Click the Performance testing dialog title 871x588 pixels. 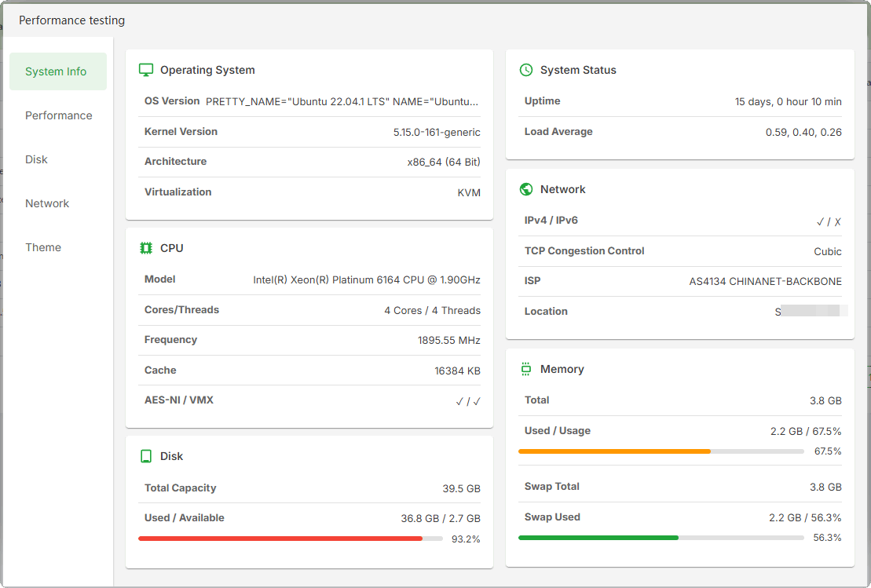click(71, 20)
